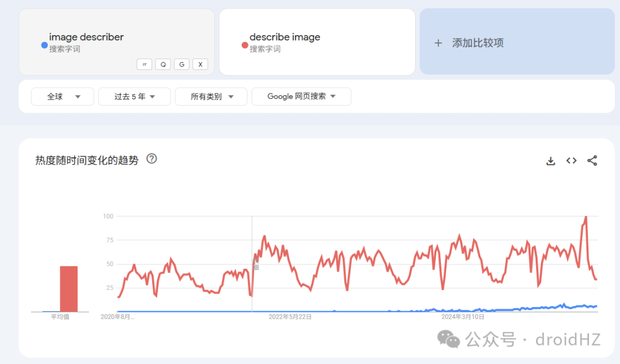This screenshot has width=620, height=364.
Task: Click the 25 value on the y-axis
Action: pos(110,288)
